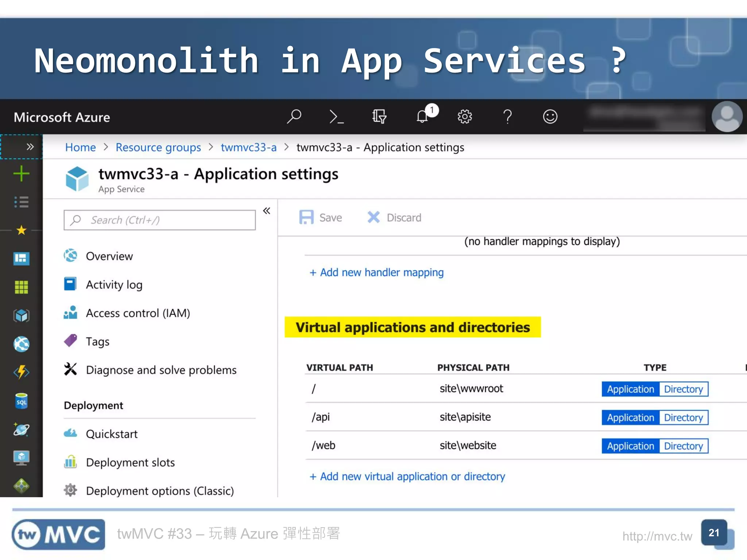Viewport: 747px width, 560px height.
Task: Click the Favorites star icon
Action: pyautogui.click(x=21, y=230)
